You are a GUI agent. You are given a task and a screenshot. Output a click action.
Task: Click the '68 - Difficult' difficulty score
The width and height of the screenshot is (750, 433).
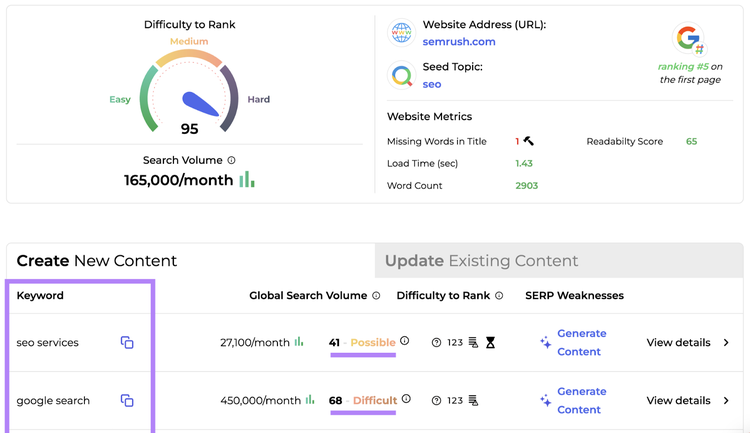363,400
